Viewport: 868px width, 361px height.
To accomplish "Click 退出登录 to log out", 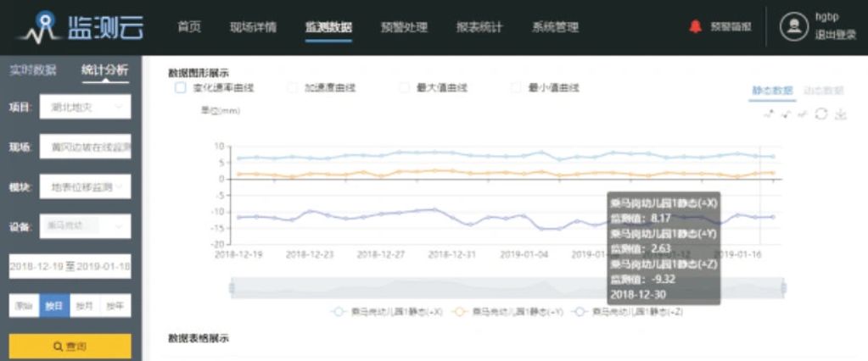I will pos(835,35).
